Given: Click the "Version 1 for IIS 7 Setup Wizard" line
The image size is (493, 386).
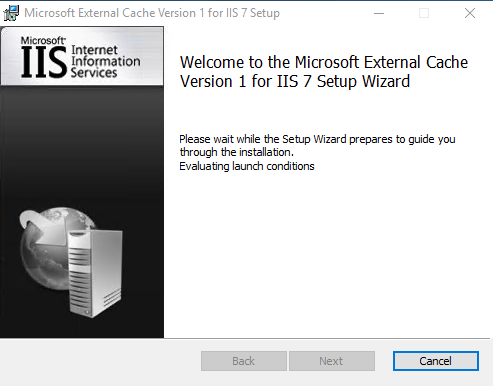Looking at the screenshot, I should (295, 82).
